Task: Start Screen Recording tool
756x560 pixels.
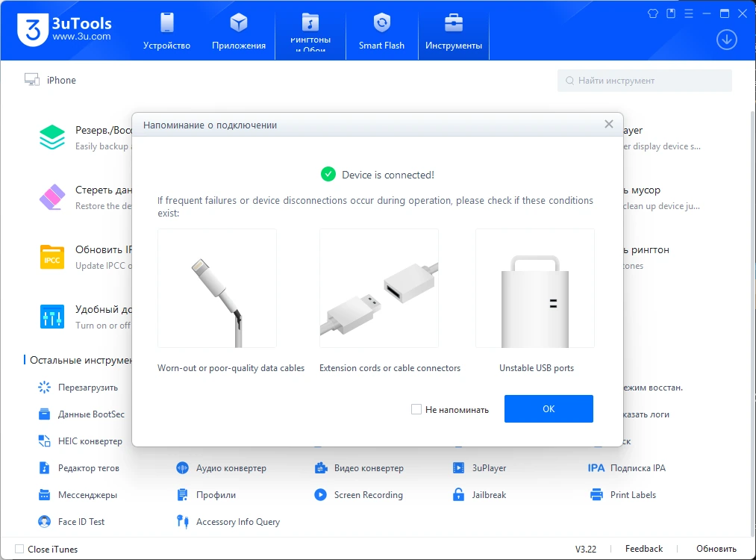Action: click(358, 495)
